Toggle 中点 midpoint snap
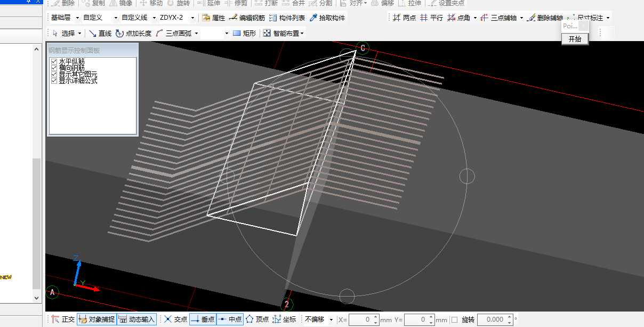Viewport: 644px width, 327px height. coord(230,320)
